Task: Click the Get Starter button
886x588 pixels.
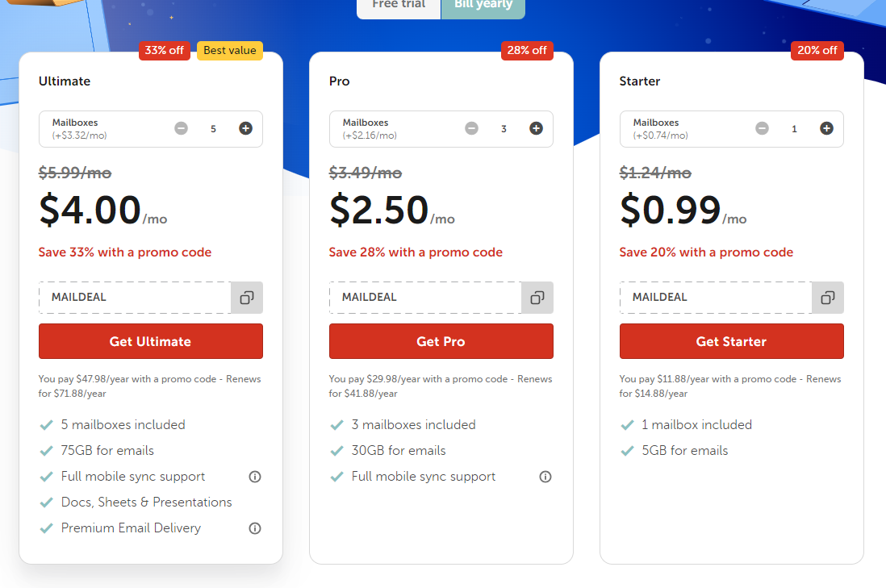Action: coord(731,341)
